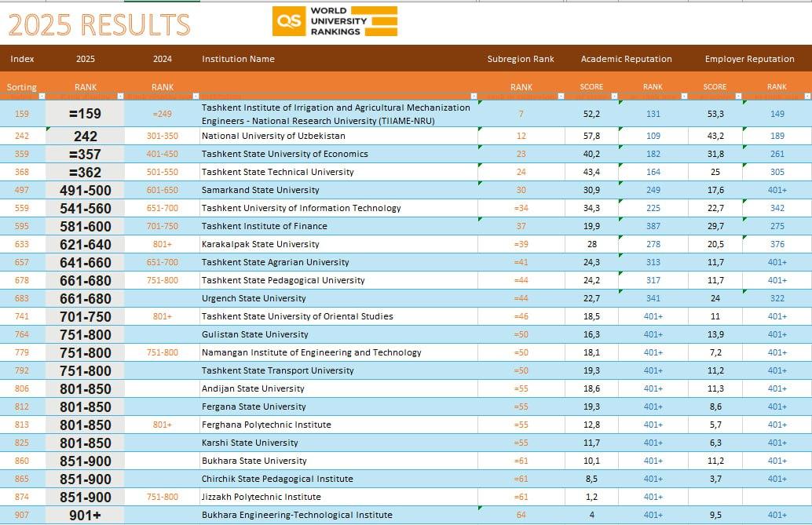Select the 2025 RESULTS title cell
812x525 pixels.
pos(99,25)
